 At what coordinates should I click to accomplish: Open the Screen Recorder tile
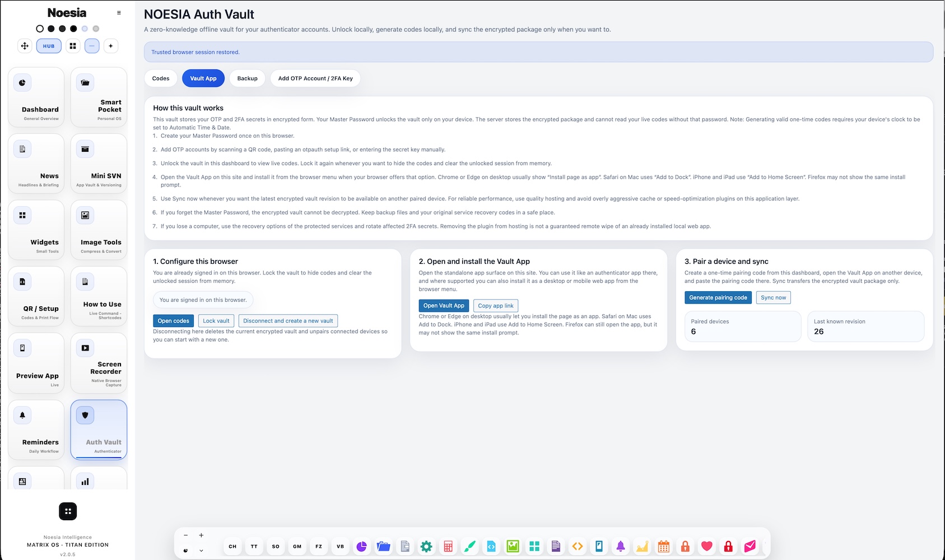(99, 363)
